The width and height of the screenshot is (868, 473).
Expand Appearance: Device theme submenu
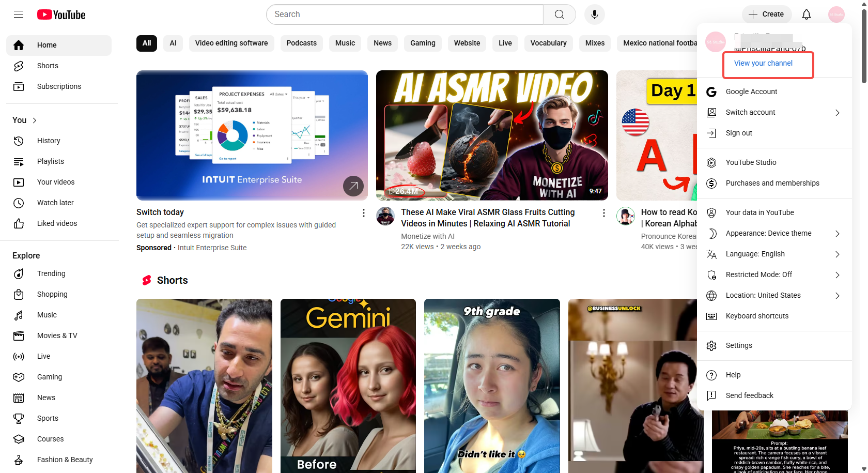(x=837, y=234)
